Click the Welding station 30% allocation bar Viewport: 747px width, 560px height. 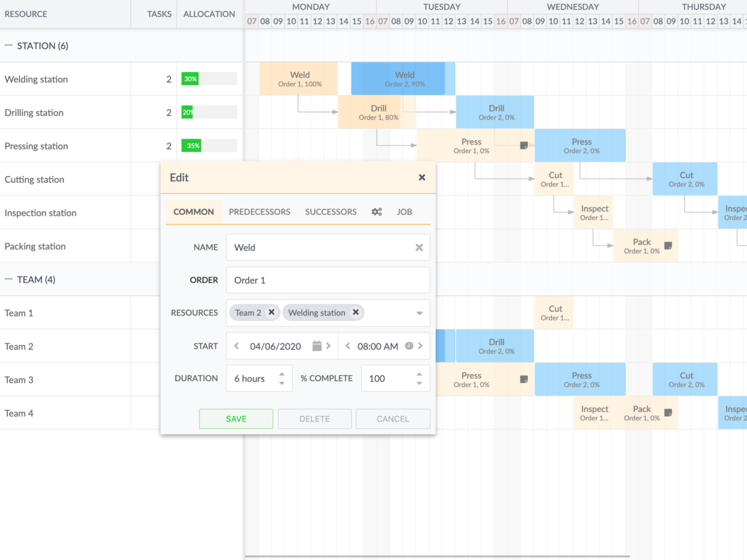click(190, 78)
